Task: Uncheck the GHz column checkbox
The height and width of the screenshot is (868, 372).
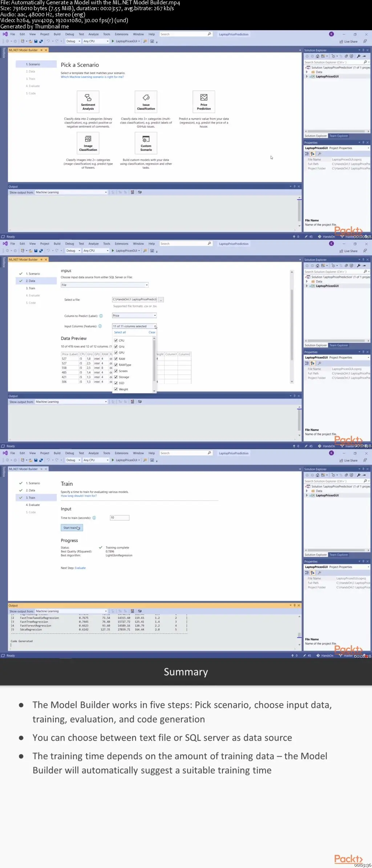Action: pos(116,347)
